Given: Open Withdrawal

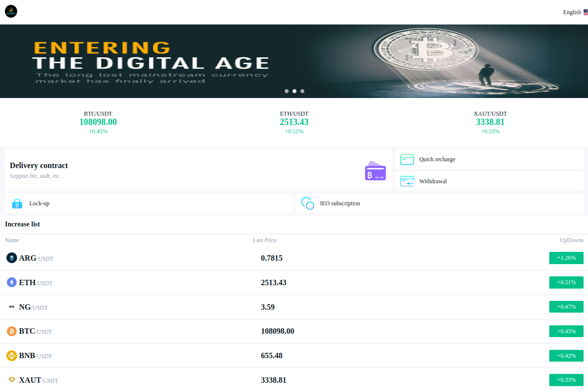Looking at the screenshot, I should pyautogui.click(x=489, y=181).
